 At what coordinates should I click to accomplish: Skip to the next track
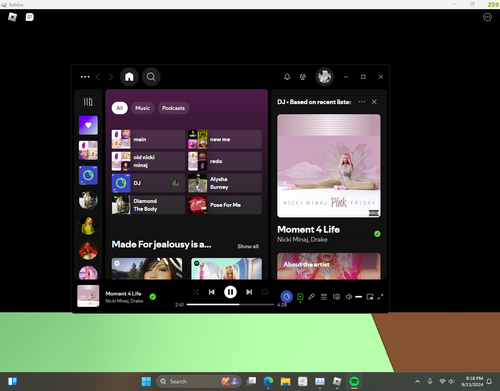click(249, 292)
